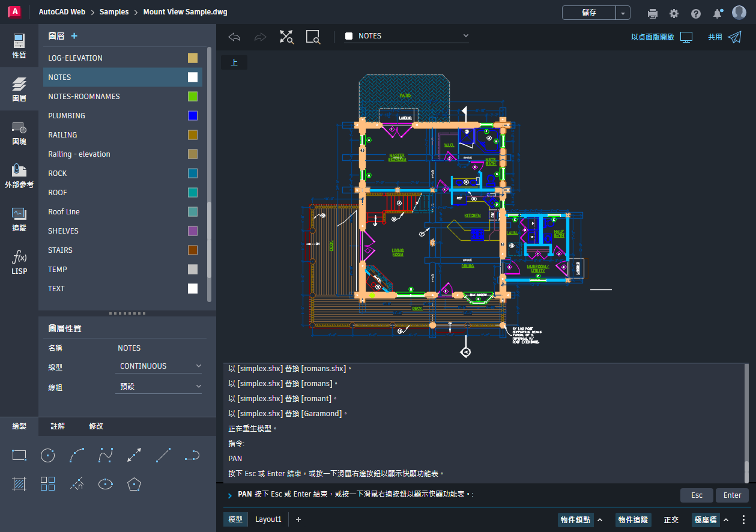Select the Ellipse draw tool

pyautogui.click(x=106, y=484)
